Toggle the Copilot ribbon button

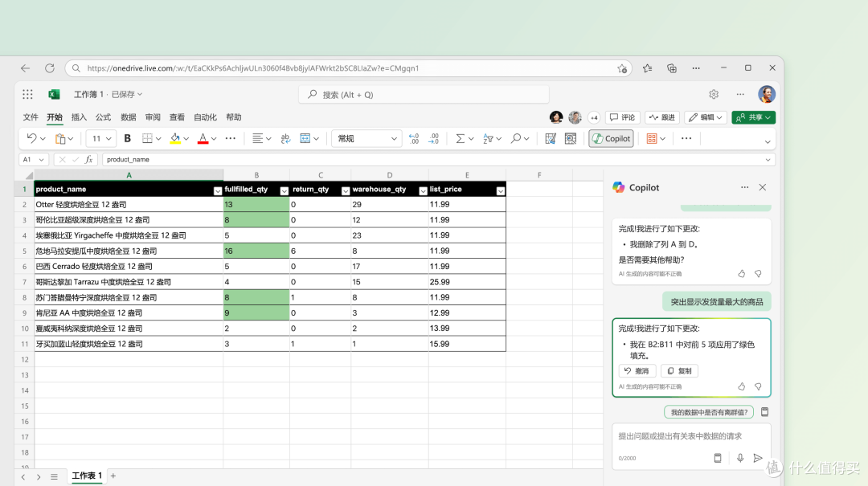pyautogui.click(x=611, y=138)
